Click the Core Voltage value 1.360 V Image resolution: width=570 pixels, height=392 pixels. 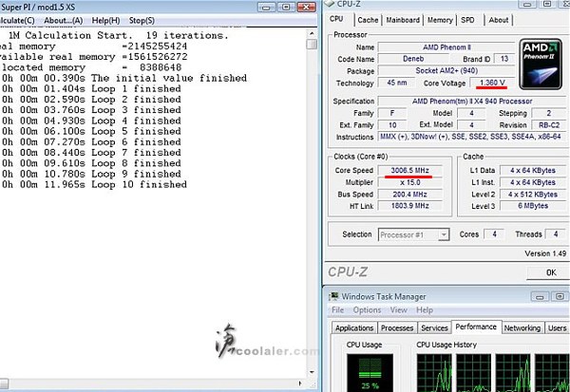click(x=492, y=83)
